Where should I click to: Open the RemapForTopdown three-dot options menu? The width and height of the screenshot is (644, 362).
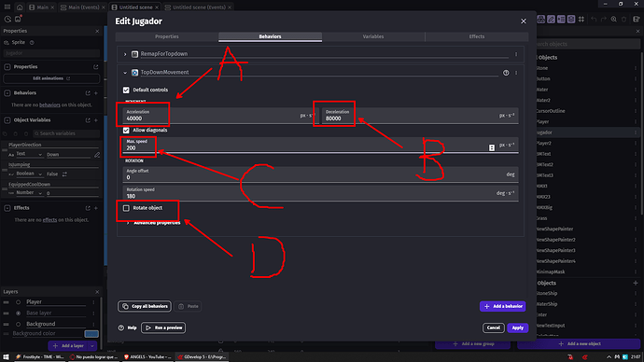[x=516, y=54]
